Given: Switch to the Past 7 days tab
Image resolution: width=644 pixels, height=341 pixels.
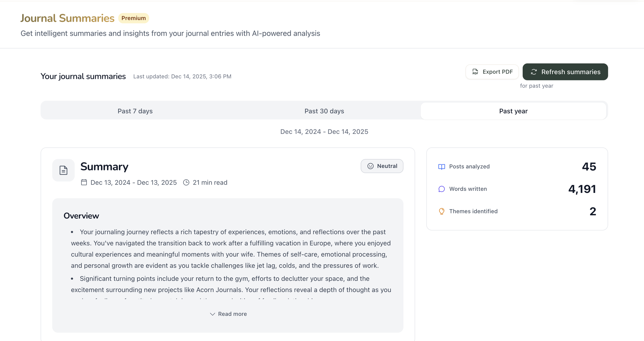Looking at the screenshot, I should coord(135,111).
